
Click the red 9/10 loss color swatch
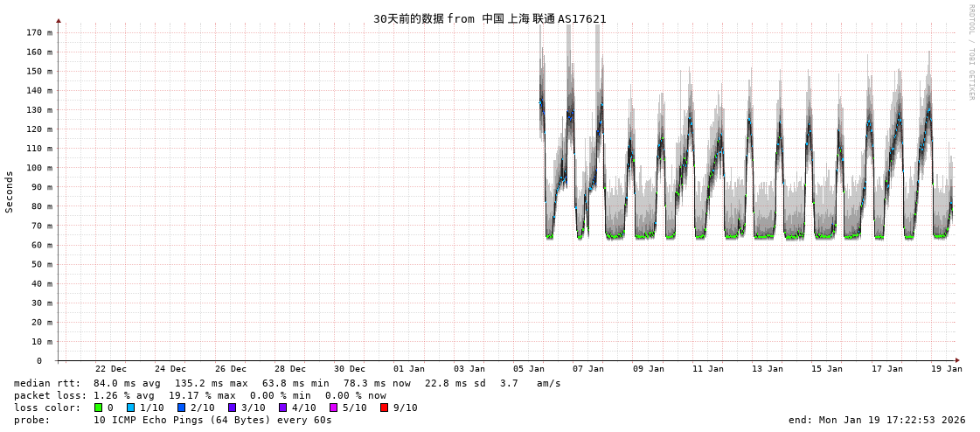point(384,408)
